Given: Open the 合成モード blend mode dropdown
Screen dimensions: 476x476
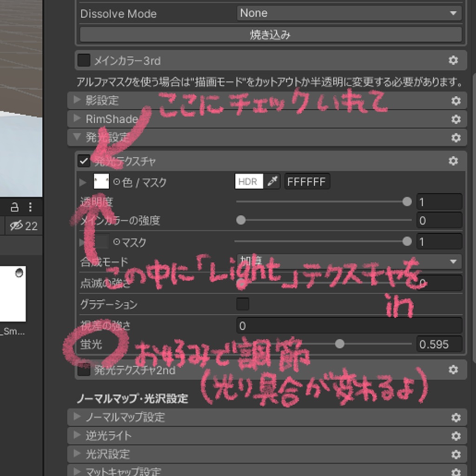Looking at the screenshot, I should [349, 261].
